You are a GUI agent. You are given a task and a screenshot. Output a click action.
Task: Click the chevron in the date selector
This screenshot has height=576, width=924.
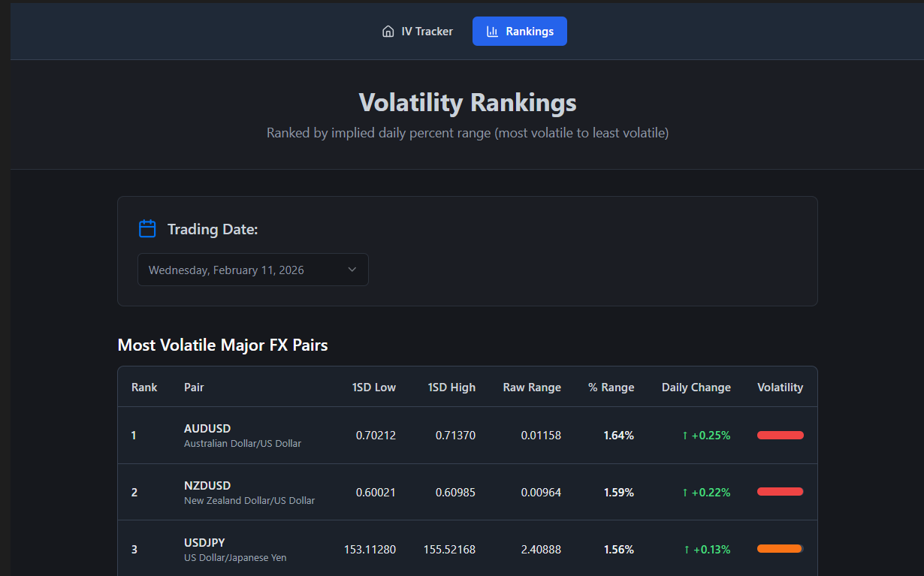352,269
